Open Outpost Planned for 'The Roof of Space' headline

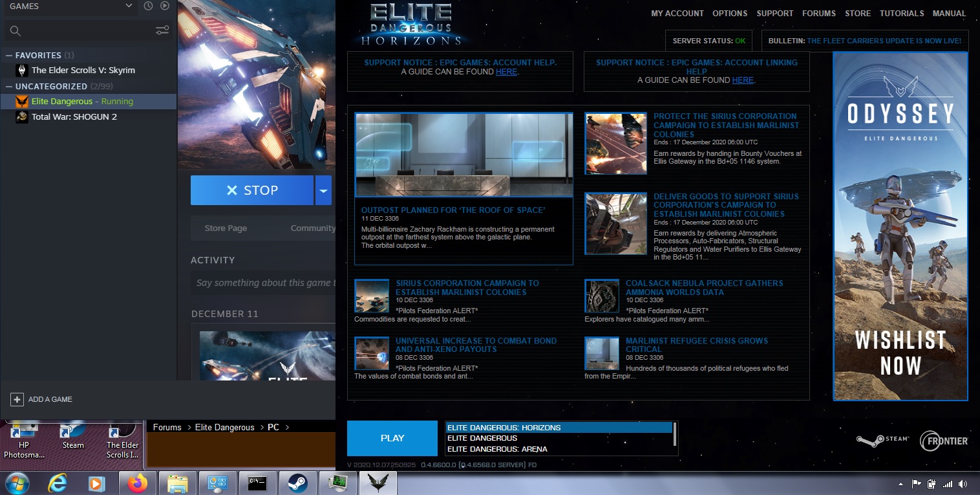(x=453, y=210)
